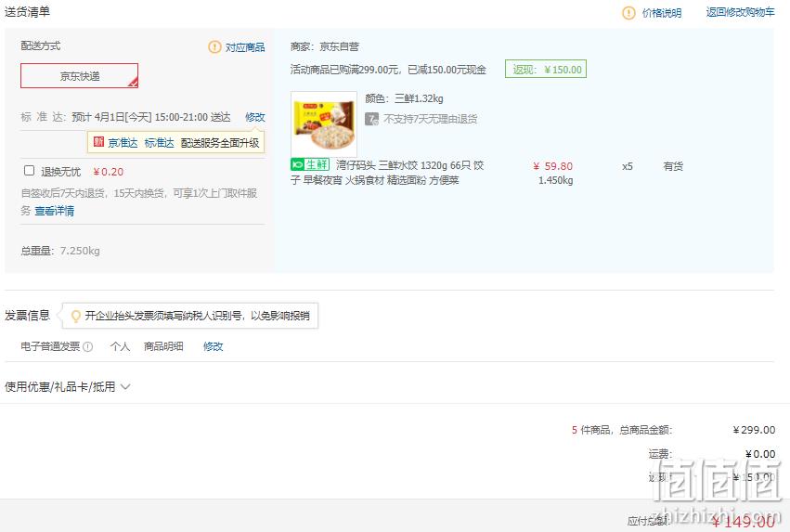790x532 pixels.
Task: Go back via 返回修改购物车 link
Action: click(x=740, y=12)
